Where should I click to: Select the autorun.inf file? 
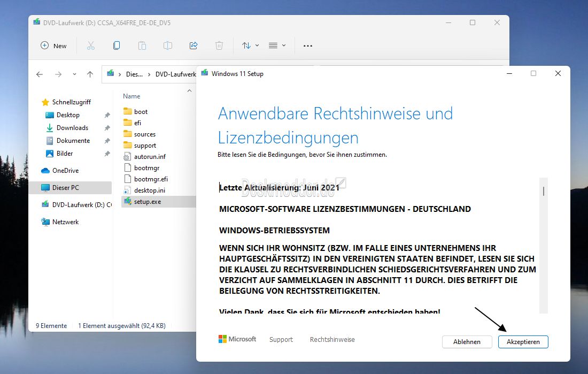(x=150, y=157)
